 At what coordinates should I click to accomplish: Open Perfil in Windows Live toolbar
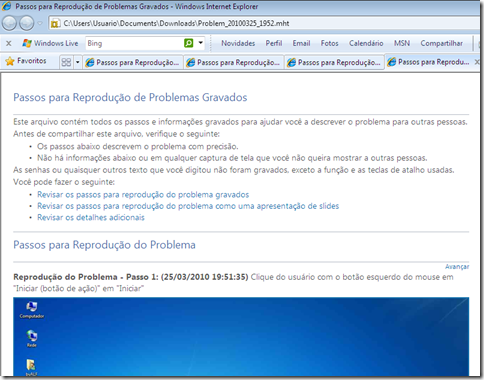(274, 43)
